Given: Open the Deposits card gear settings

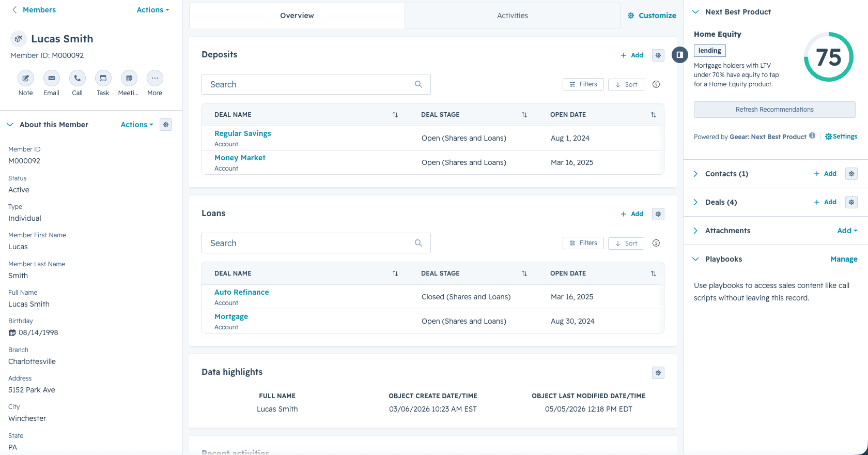Looking at the screenshot, I should tap(658, 55).
